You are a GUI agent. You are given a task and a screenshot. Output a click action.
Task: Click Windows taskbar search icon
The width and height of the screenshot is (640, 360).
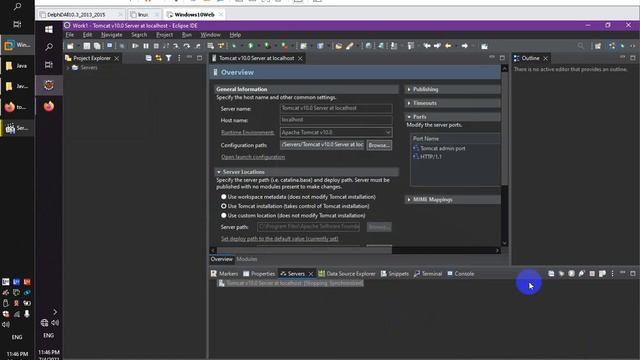49,47
